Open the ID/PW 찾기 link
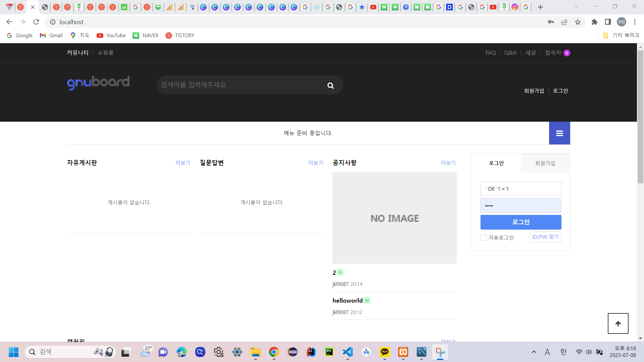644x362 pixels. click(x=545, y=237)
